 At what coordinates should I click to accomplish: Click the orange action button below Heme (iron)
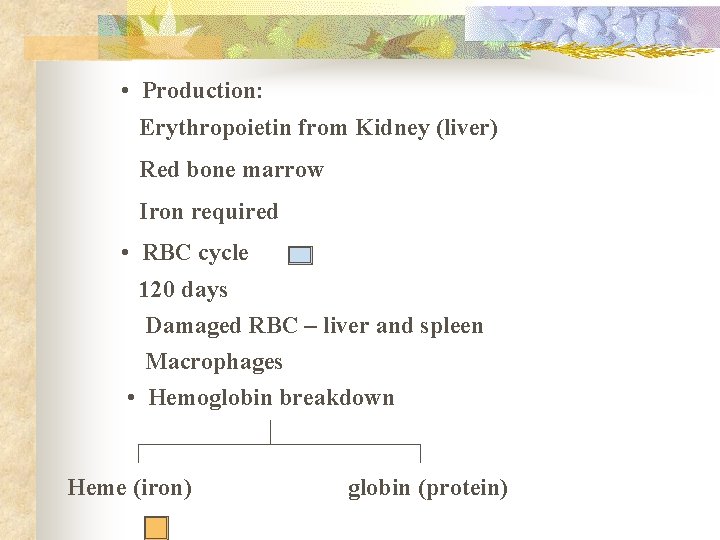click(156, 527)
